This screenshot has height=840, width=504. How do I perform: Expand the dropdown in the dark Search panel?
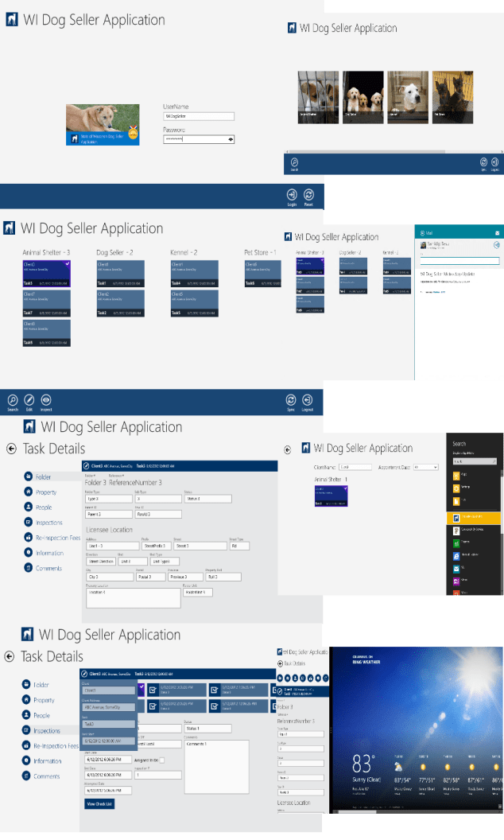[x=493, y=461]
